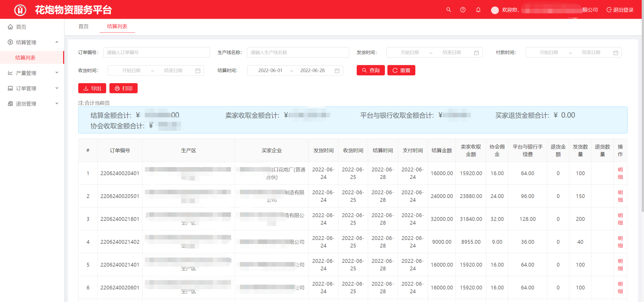Open help via question mark icon

(x=463, y=10)
